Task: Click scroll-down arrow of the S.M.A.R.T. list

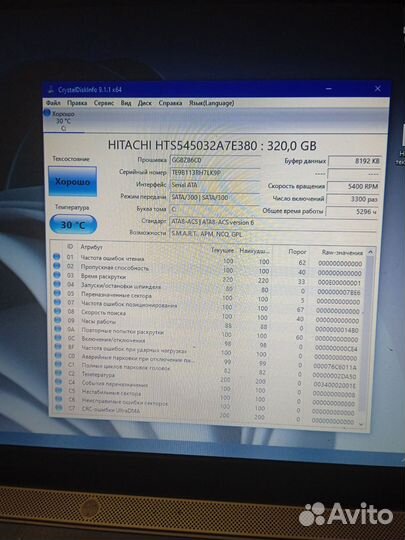Action: click(361, 425)
